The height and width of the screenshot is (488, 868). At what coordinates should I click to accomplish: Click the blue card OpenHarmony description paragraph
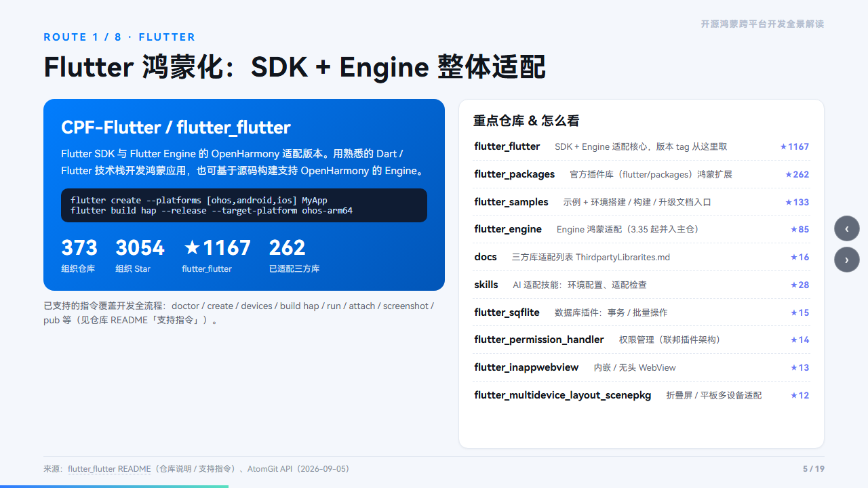point(244,163)
